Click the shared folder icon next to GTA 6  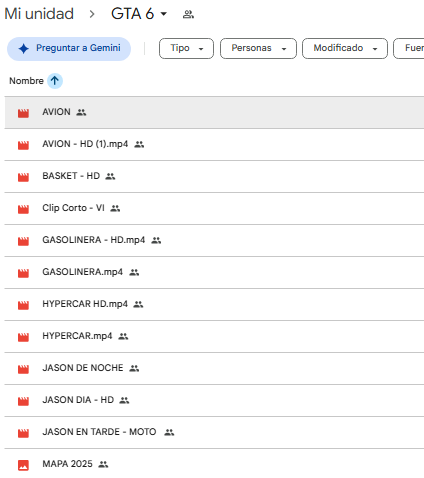(188, 14)
